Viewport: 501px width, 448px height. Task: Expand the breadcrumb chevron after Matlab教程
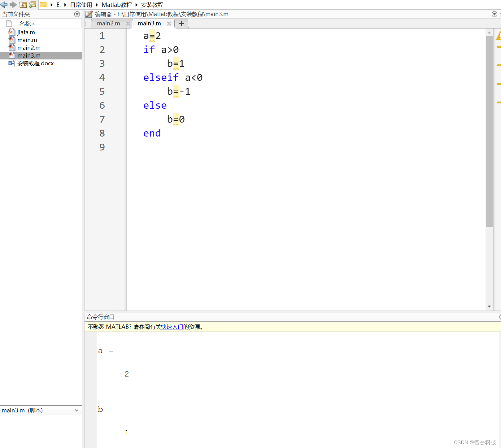click(x=137, y=5)
